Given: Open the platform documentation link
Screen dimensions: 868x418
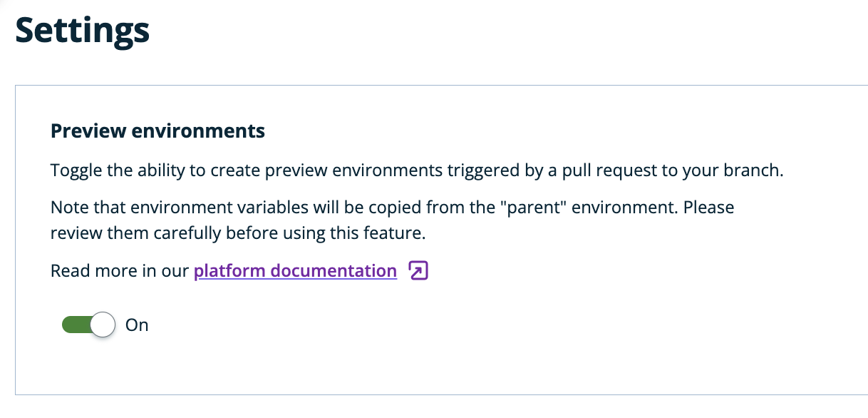Looking at the screenshot, I should [295, 271].
